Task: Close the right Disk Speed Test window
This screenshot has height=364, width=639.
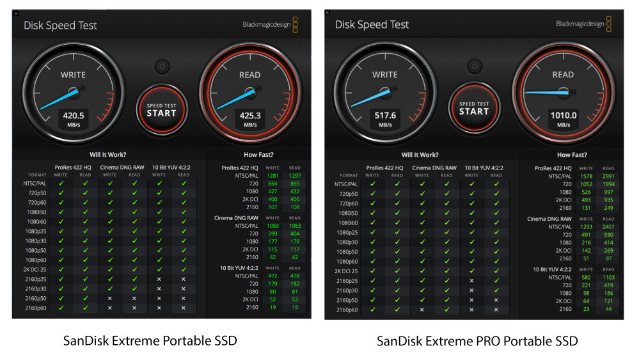Action: tap(327, 13)
